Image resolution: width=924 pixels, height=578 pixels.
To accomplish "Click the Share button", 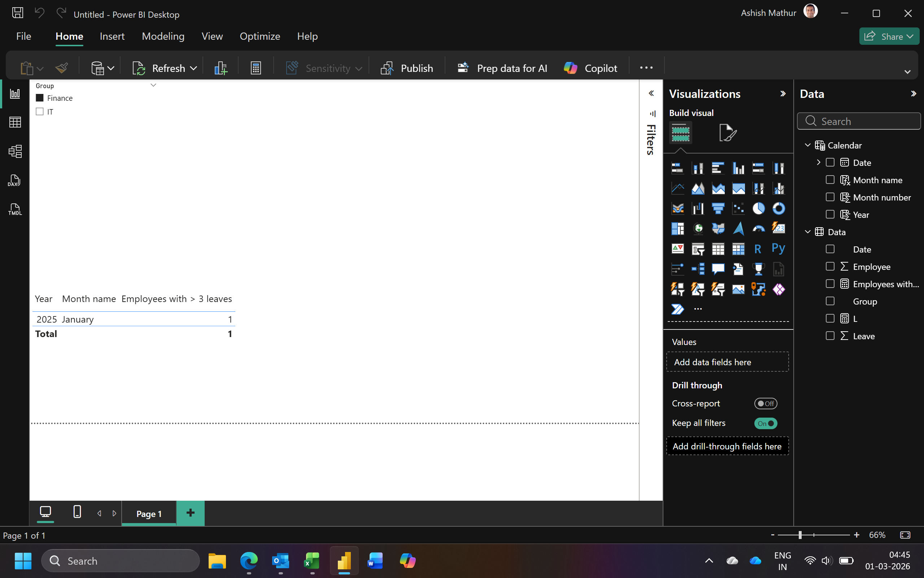I will click(889, 36).
